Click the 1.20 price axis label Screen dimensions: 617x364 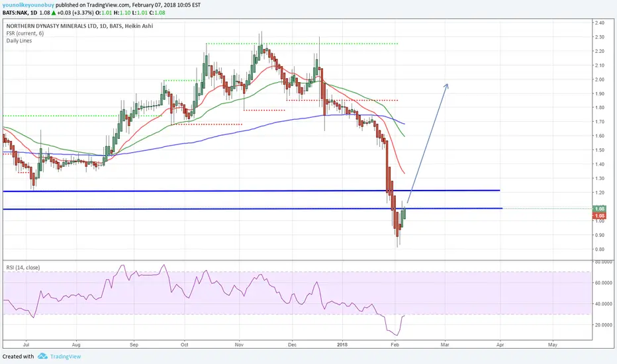[x=599, y=193]
